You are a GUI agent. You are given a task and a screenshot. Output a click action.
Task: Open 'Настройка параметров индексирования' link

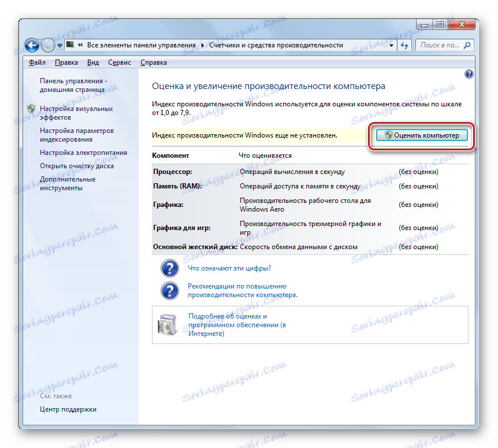tap(76, 135)
